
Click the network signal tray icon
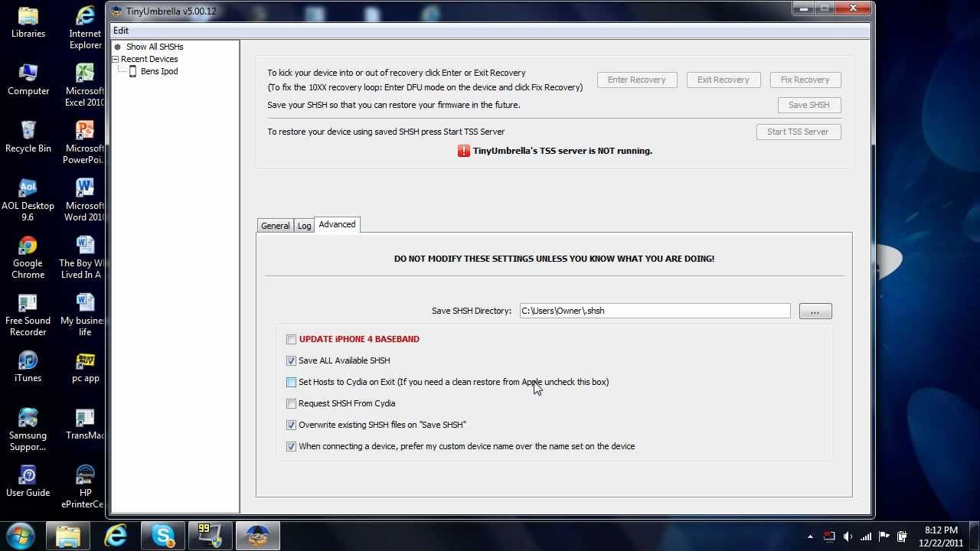click(x=866, y=536)
